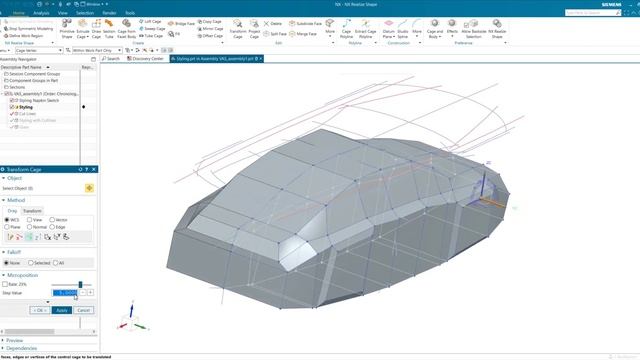Collapse the Falloff section

4,252
